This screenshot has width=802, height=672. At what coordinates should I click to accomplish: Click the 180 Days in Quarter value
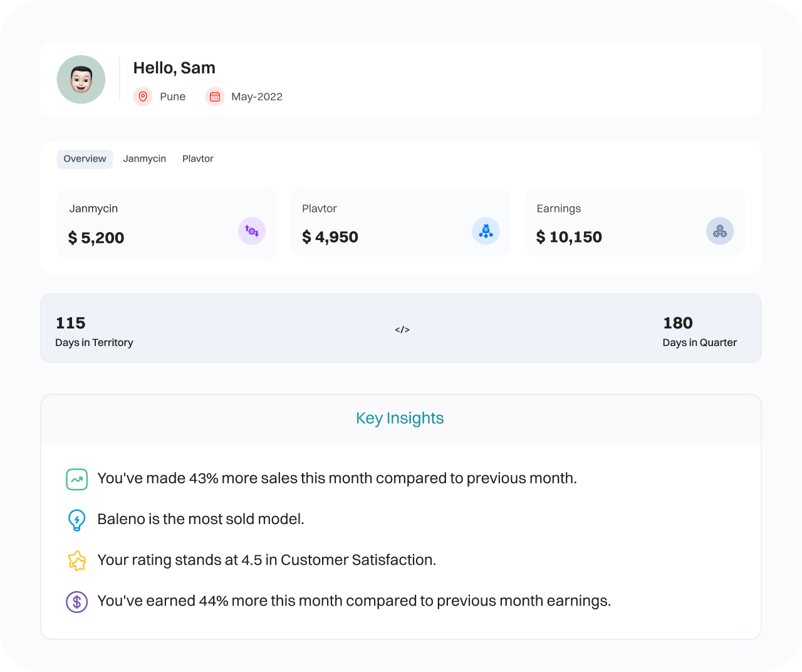[x=678, y=323]
